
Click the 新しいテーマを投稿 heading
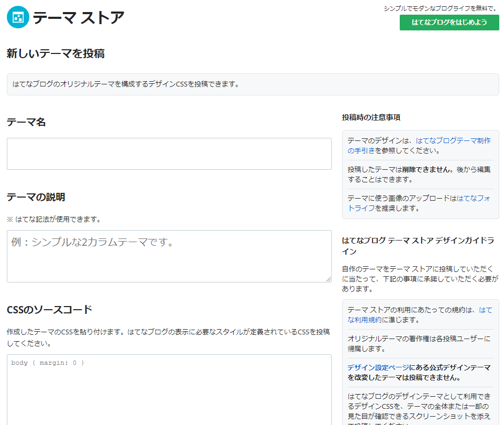pos(56,53)
